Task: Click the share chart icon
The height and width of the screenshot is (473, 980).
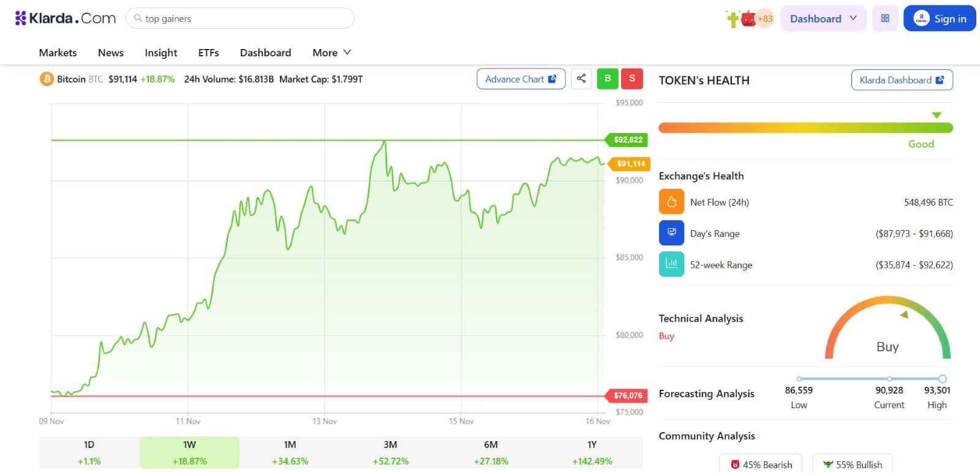Action: [x=581, y=78]
